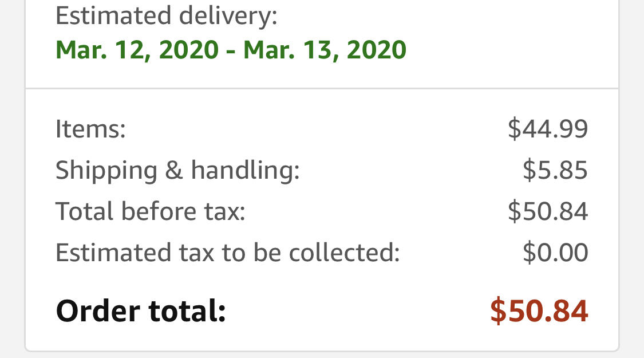Viewport: 644px width, 358px height.
Task: Select the Mar. 12, 2020 start date
Action: [x=137, y=50]
